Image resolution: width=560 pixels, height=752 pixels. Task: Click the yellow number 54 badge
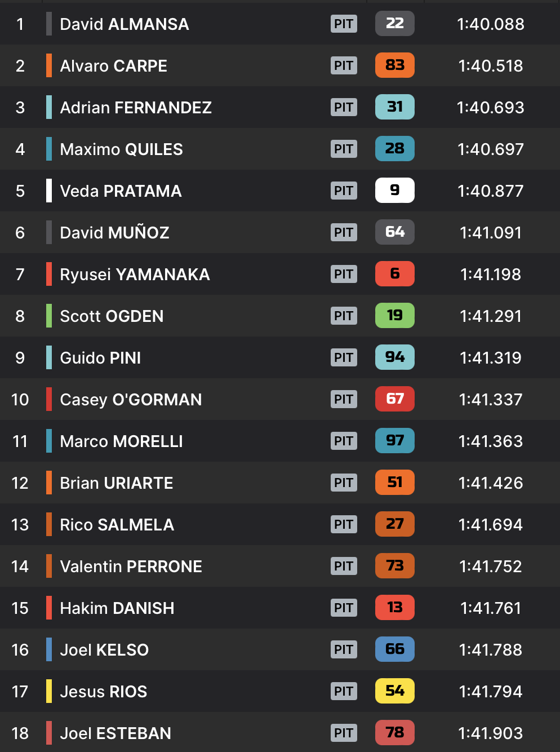coord(394,691)
